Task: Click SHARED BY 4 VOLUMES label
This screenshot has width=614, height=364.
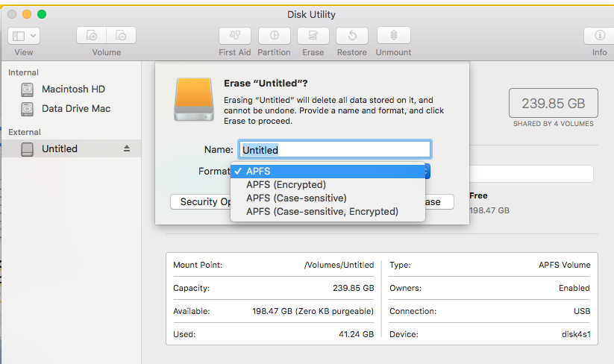Action: point(554,124)
